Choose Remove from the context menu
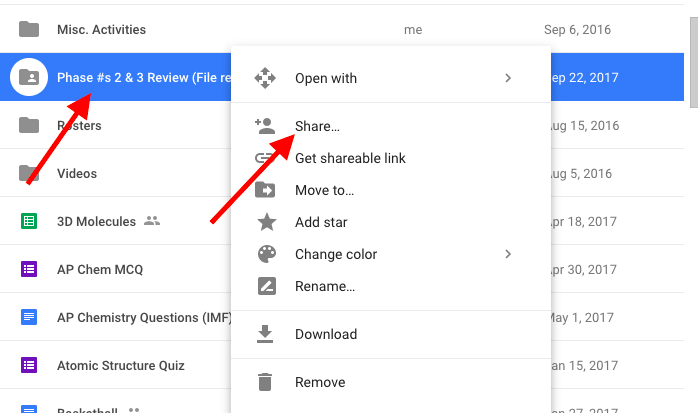This screenshot has width=698, height=413. click(391, 382)
